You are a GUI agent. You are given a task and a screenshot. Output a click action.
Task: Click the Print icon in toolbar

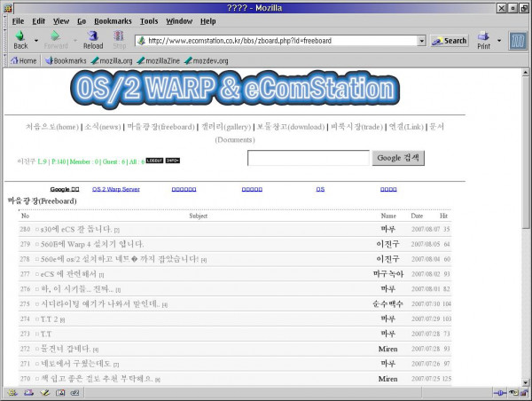(x=483, y=36)
